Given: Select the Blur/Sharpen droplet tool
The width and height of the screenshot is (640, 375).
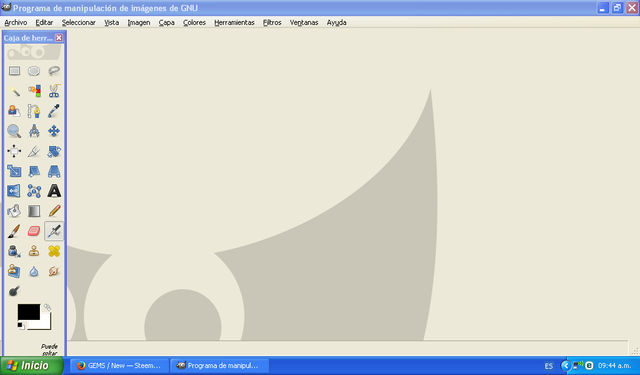Looking at the screenshot, I should tap(34, 271).
